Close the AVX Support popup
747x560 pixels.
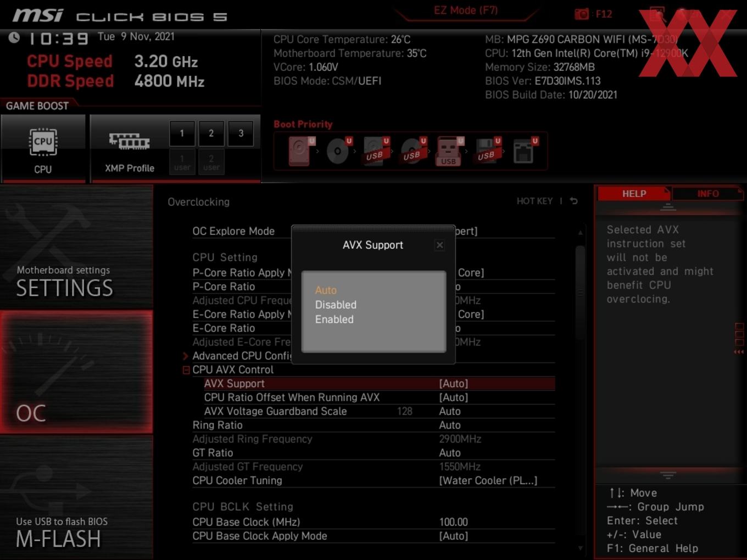pos(439,245)
